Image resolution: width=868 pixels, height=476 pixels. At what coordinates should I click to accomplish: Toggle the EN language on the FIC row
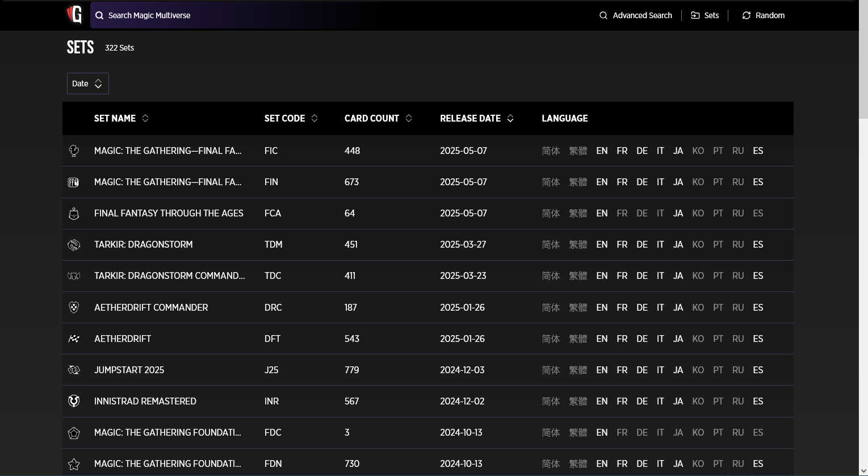click(x=602, y=151)
